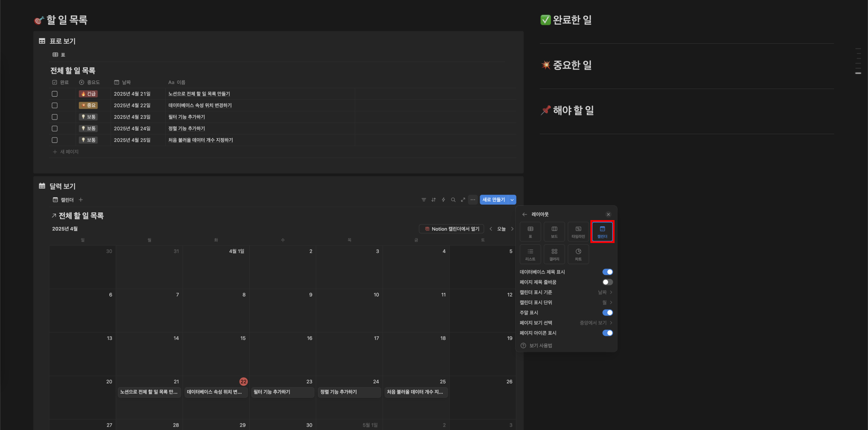Image resolution: width=868 pixels, height=430 pixels.
Task: Open calendar database in full page
Action: (463, 200)
